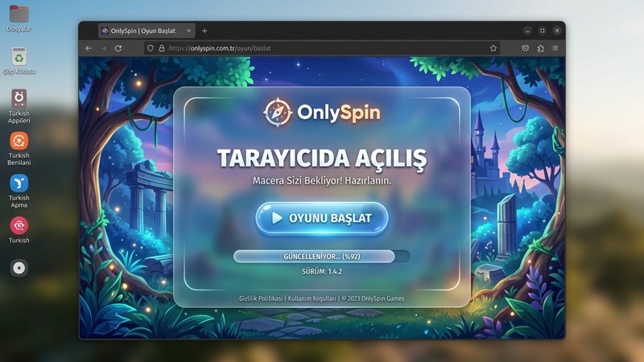Image resolution: width=644 pixels, height=362 pixels.
Task: Open the browser hamburger menu
Action: [555, 48]
